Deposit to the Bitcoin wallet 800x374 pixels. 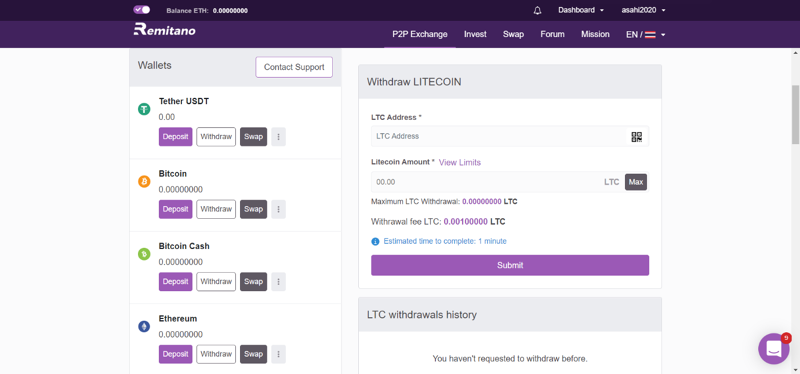(176, 209)
